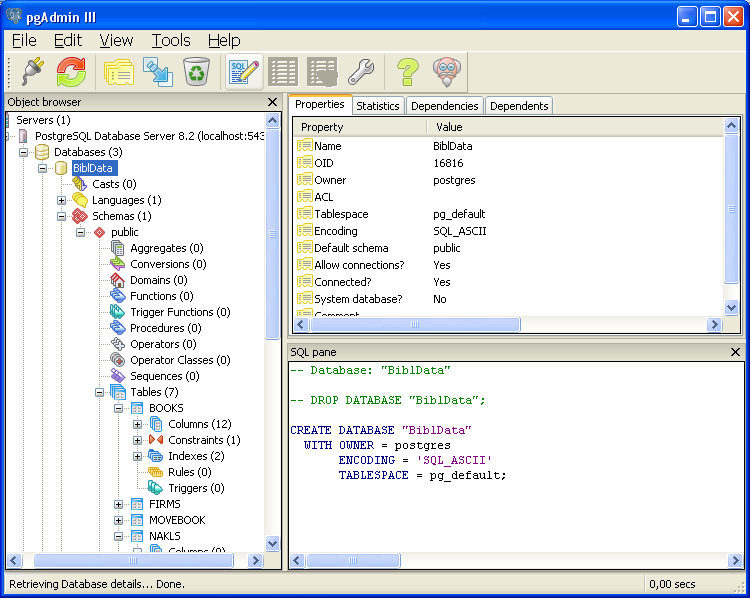The height and width of the screenshot is (598, 750).
Task: Collapse the Databases (3) node
Action: [x=23, y=152]
